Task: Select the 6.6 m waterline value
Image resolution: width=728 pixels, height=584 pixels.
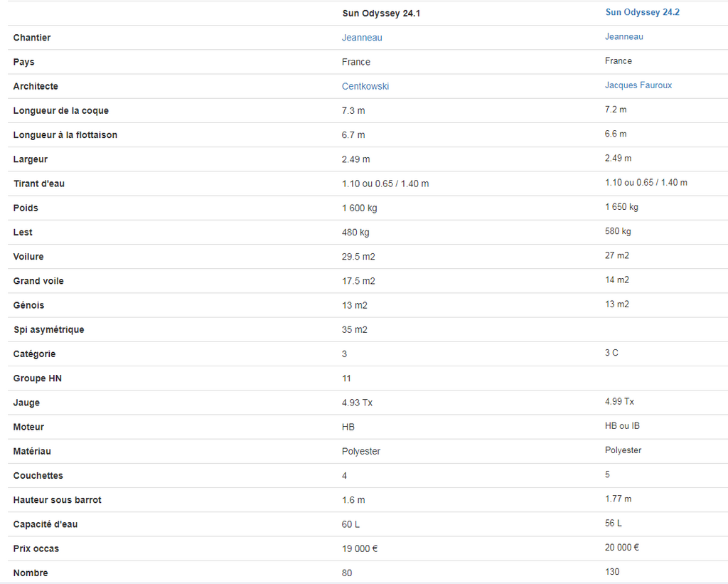Action: click(616, 134)
